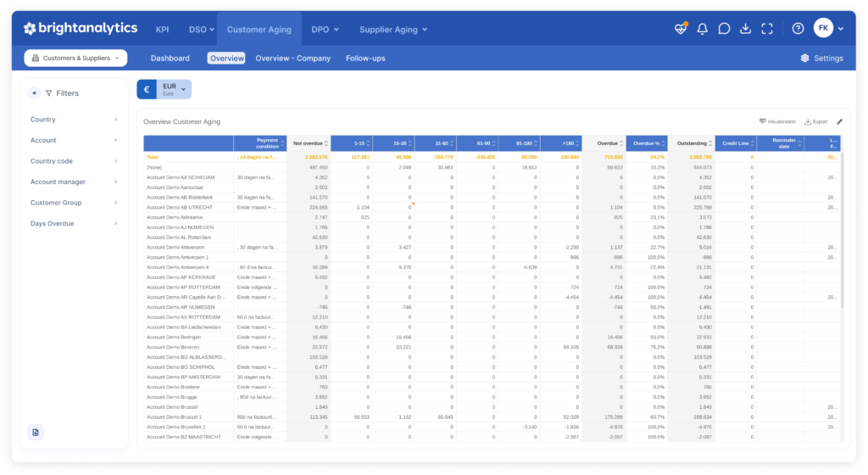Toggle fullscreen mode icon
The image size is (868, 475).
pyautogui.click(x=766, y=29)
